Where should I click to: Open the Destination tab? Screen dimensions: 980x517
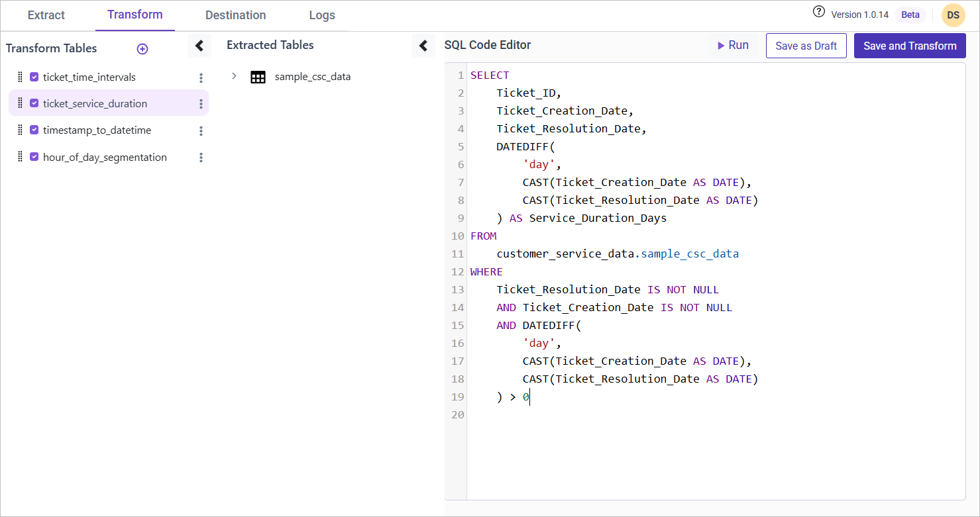pos(235,15)
